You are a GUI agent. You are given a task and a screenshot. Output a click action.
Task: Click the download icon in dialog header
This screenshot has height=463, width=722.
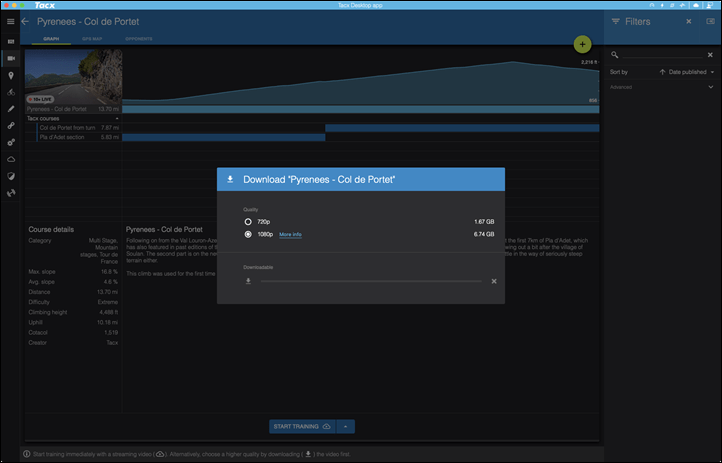click(230, 179)
